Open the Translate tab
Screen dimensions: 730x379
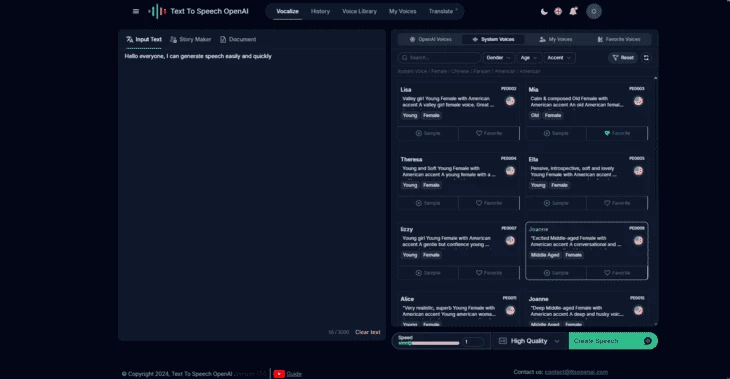(x=442, y=11)
